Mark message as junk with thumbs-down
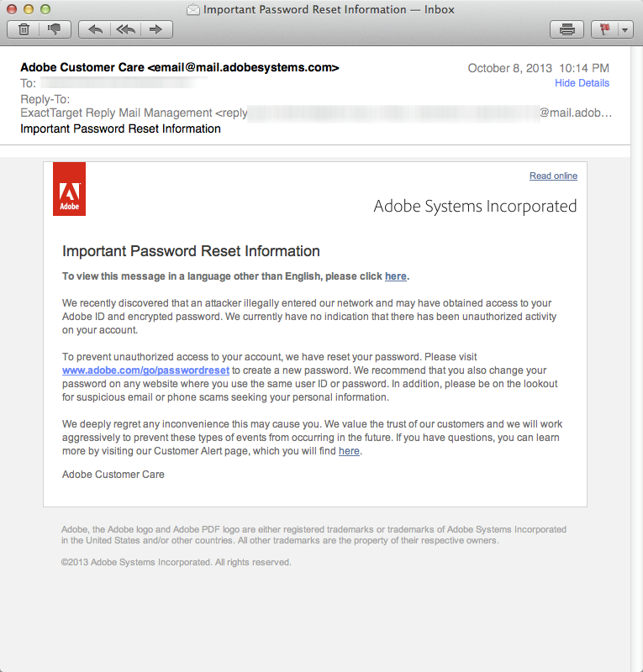Screen dimensions: 643x672 coord(55,29)
